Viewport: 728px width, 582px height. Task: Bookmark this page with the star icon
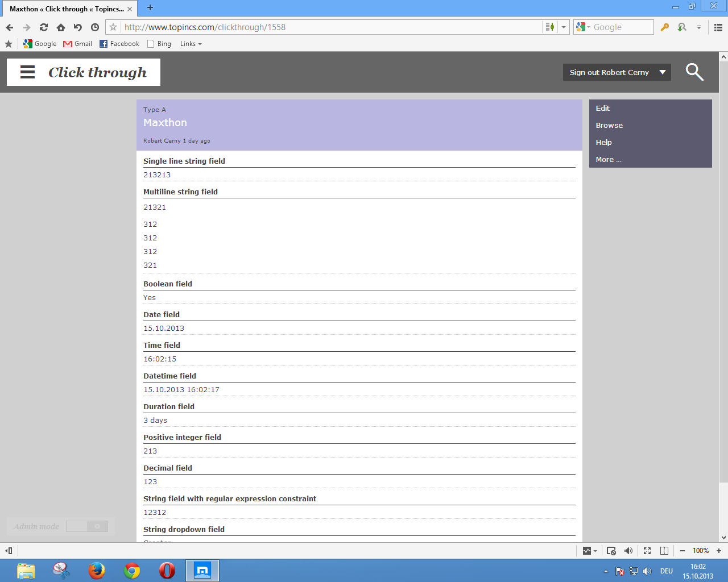tap(113, 27)
